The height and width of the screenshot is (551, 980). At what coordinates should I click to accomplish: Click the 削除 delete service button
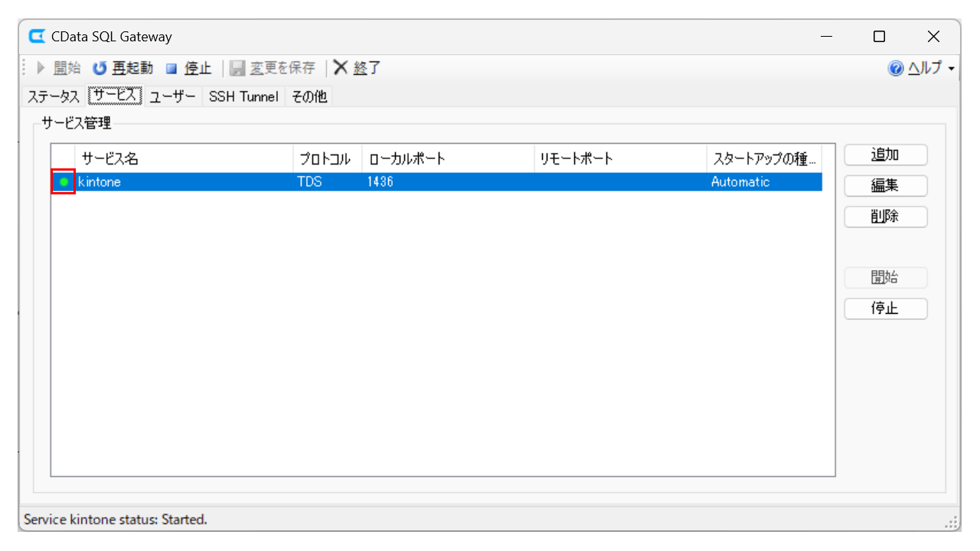pos(886,217)
